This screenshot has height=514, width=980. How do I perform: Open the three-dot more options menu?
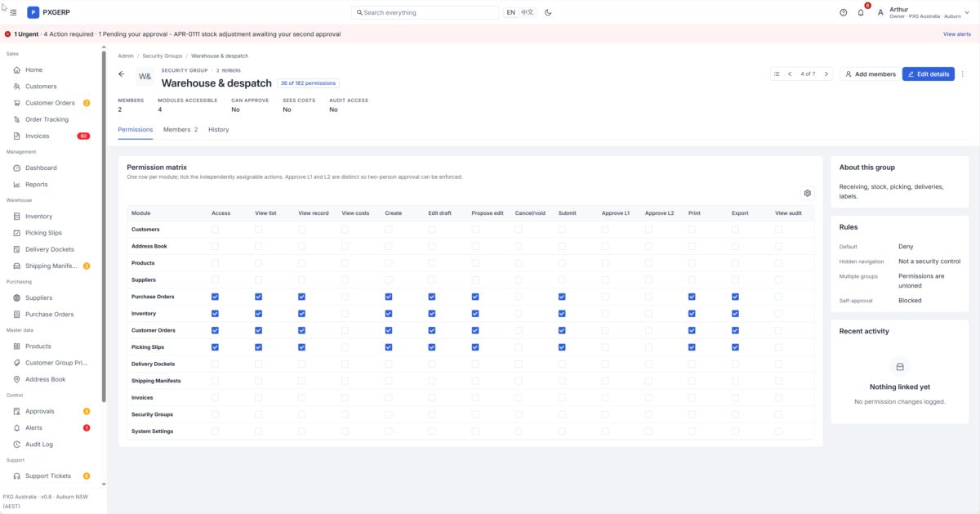963,74
